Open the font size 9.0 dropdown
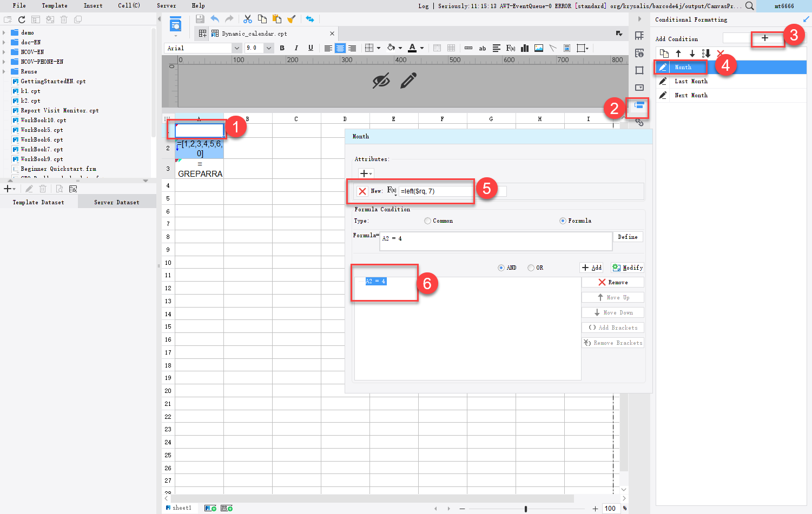The height and width of the screenshot is (514, 812). tap(268, 48)
